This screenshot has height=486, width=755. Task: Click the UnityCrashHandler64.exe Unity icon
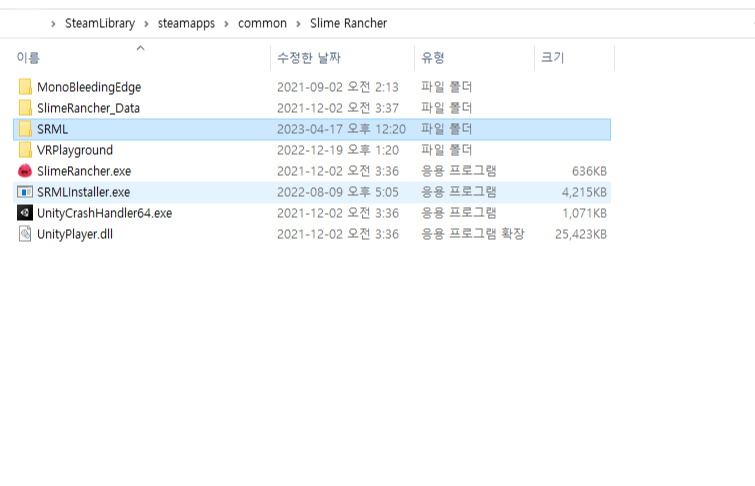click(25, 213)
